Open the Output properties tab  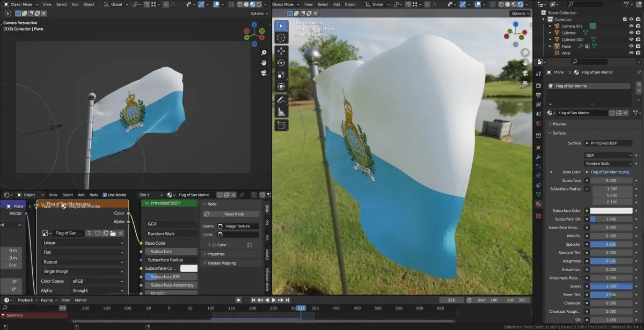[538, 95]
